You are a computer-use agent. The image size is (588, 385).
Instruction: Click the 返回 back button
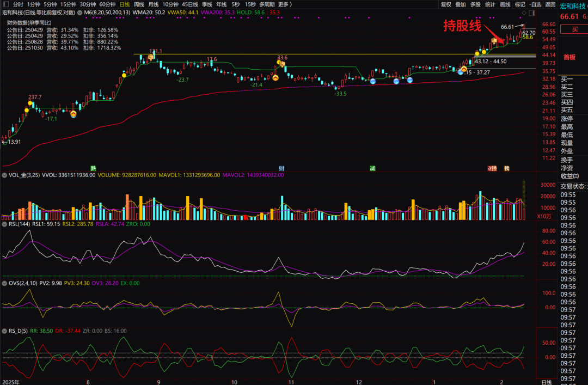(x=550, y=4)
